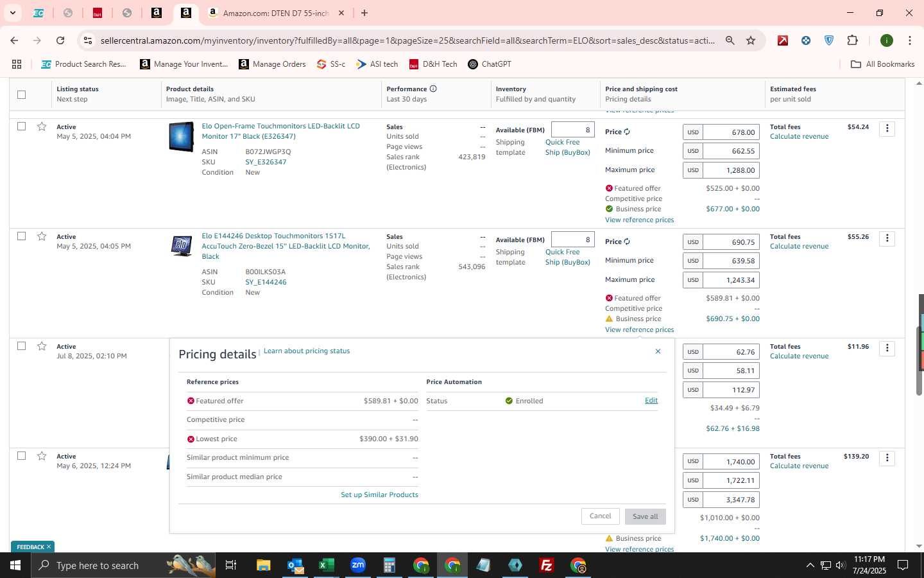Open the Chrome profile avatar
The image size is (924, 578).
(x=887, y=40)
